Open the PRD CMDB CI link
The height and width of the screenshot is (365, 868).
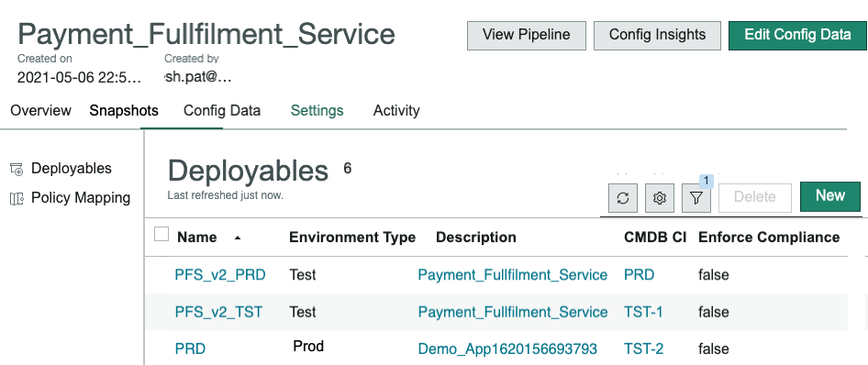coord(640,275)
